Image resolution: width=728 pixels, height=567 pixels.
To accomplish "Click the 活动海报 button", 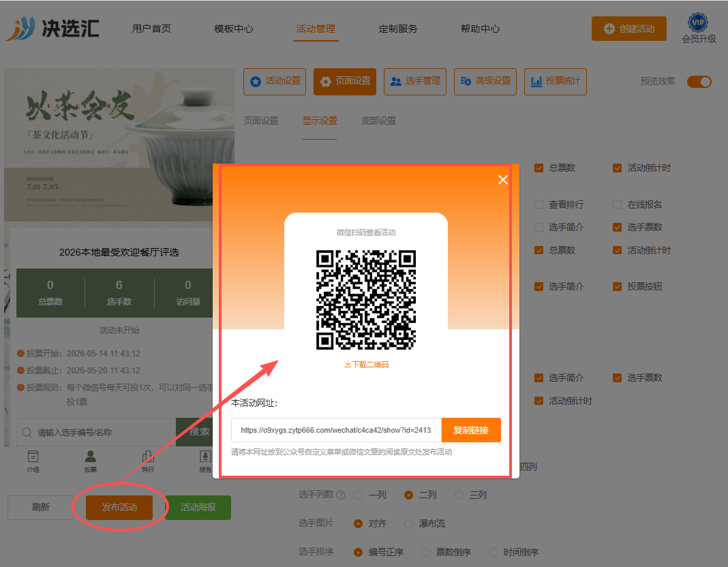I will point(198,507).
